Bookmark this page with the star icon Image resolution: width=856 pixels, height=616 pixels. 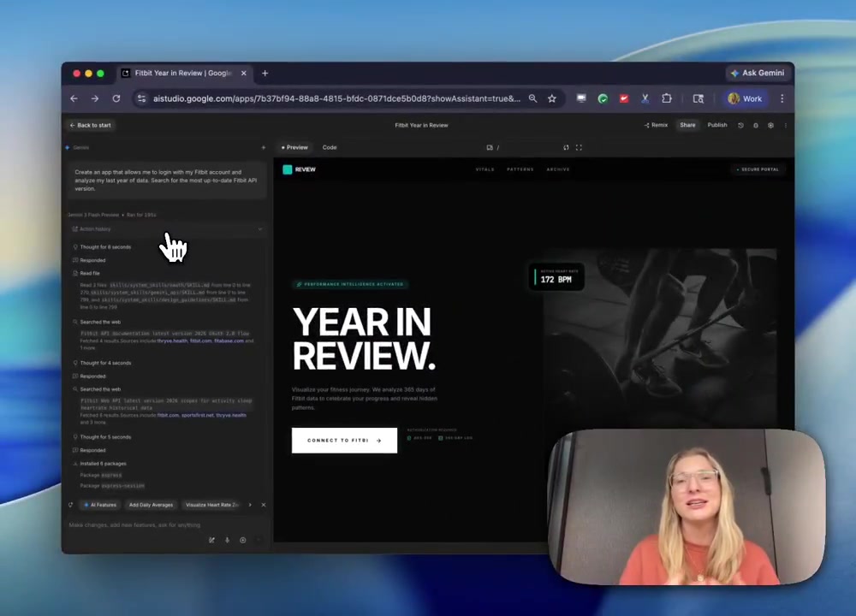tap(552, 98)
